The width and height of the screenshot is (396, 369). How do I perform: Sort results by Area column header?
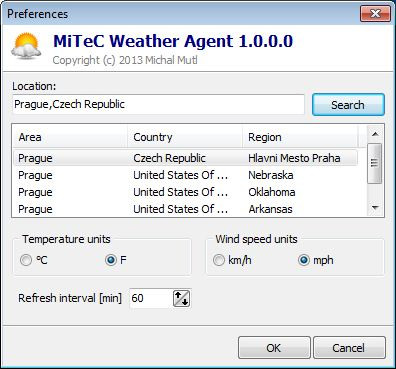tap(70, 137)
